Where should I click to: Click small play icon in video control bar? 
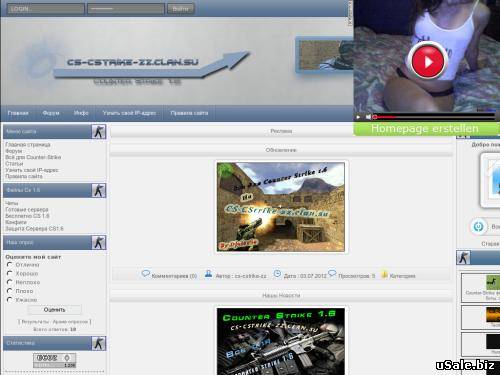click(358, 117)
